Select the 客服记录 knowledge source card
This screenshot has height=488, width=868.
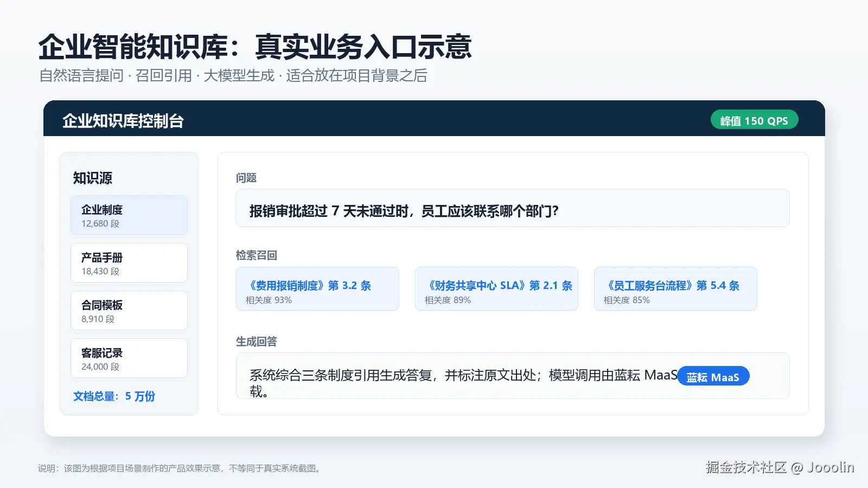point(129,358)
